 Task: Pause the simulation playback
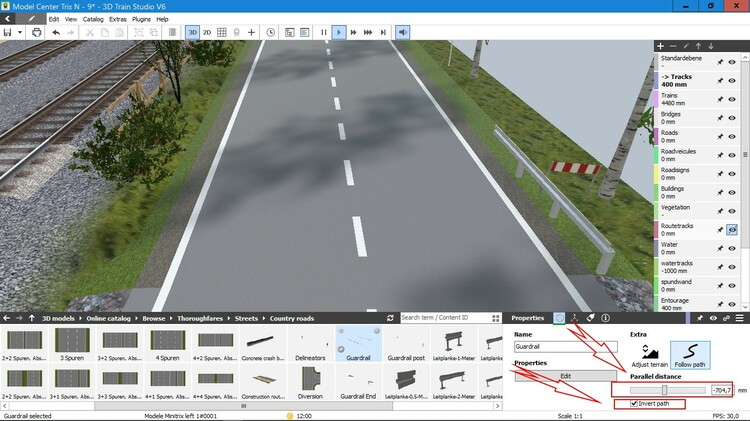point(323,32)
